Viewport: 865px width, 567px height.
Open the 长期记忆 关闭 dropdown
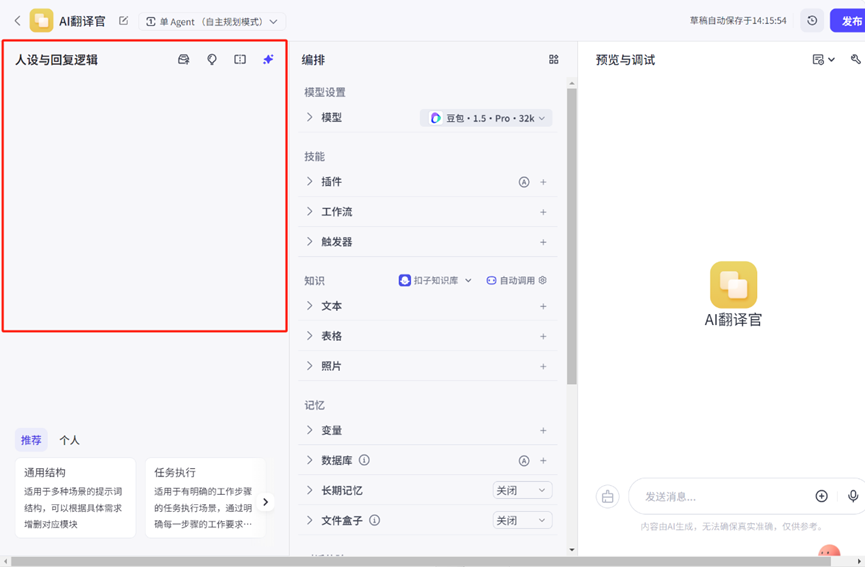point(522,490)
